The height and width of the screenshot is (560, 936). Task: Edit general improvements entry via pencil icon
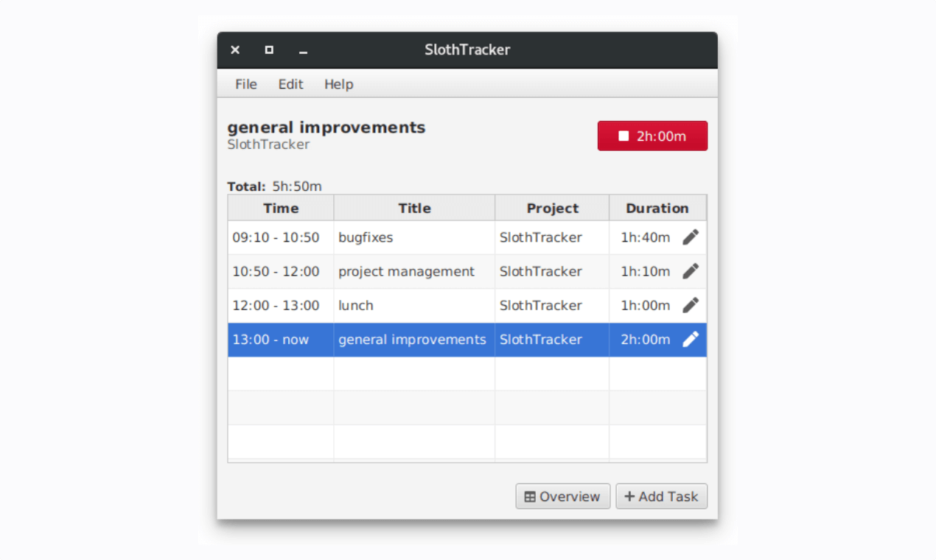click(x=691, y=339)
